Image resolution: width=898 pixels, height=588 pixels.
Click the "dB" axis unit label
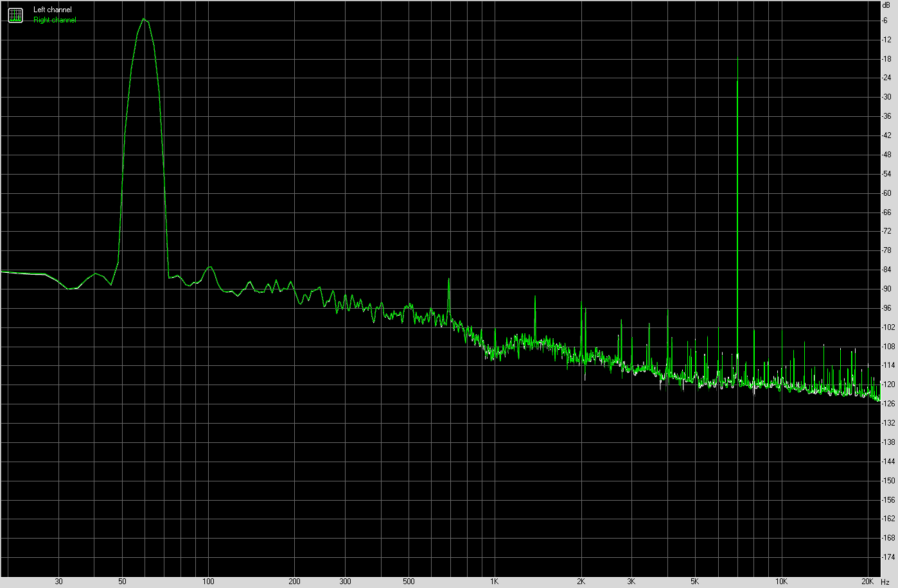click(x=886, y=4)
